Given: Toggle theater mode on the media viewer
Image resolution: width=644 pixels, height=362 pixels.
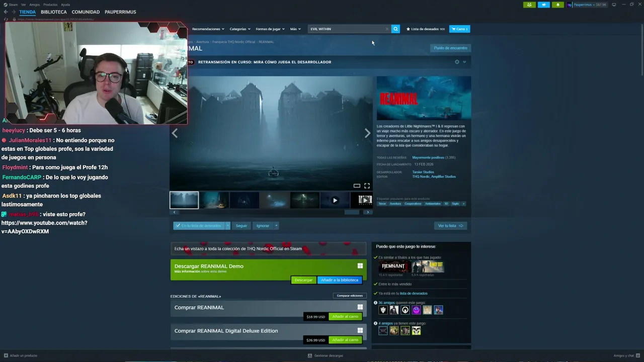Looking at the screenshot, I should click(357, 186).
